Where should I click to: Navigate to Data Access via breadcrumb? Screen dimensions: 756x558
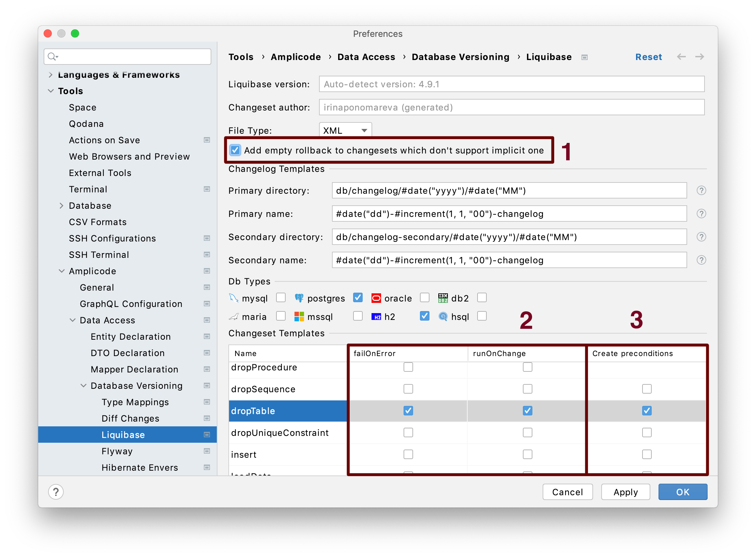(x=366, y=57)
